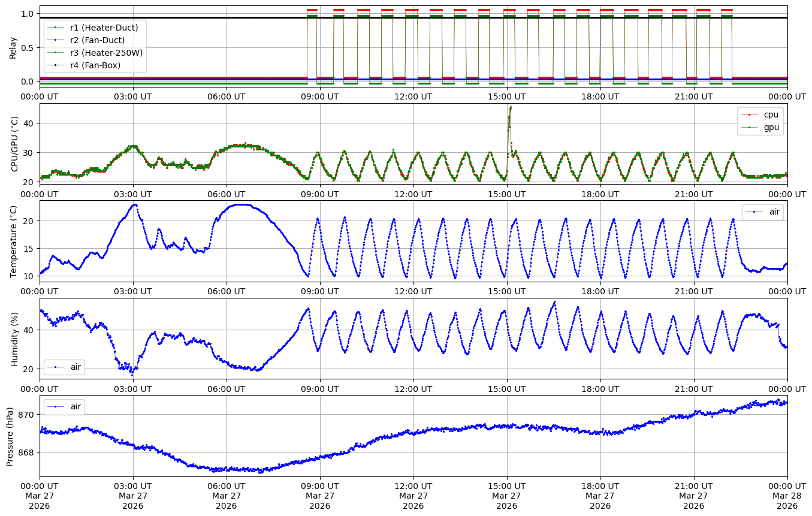Click the Pressure (hPa) y-axis label
Image resolution: width=812 pixels, height=516 pixels.
pyautogui.click(x=10, y=436)
